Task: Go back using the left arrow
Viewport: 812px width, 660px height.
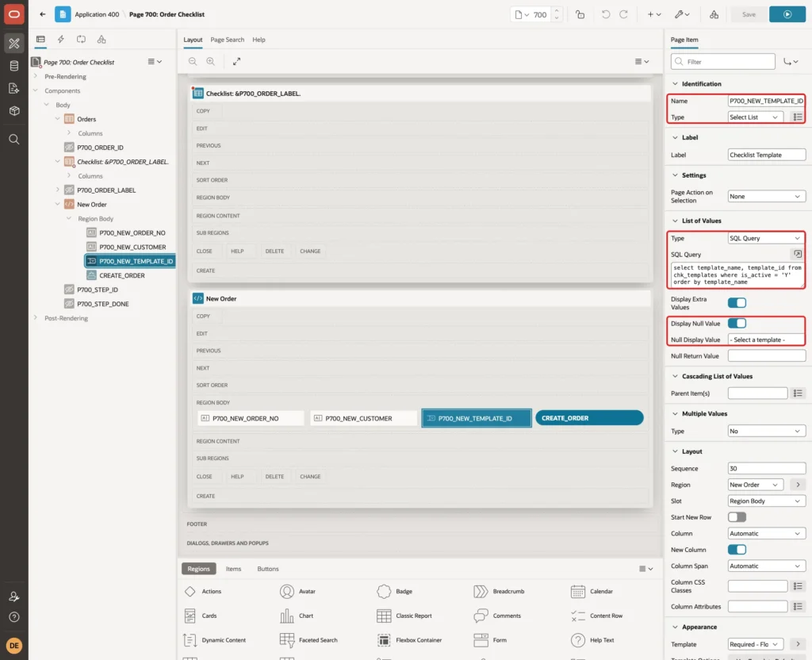Action: pyautogui.click(x=43, y=14)
